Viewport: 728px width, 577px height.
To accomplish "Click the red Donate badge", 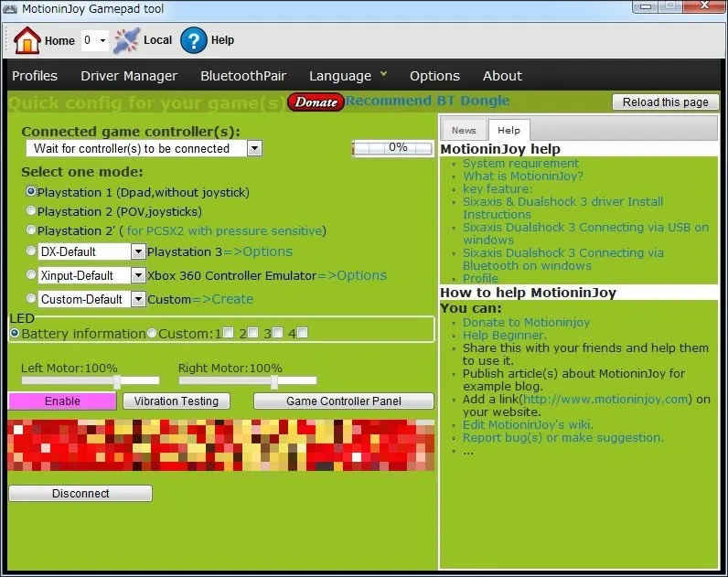I will [x=316, y=102].
